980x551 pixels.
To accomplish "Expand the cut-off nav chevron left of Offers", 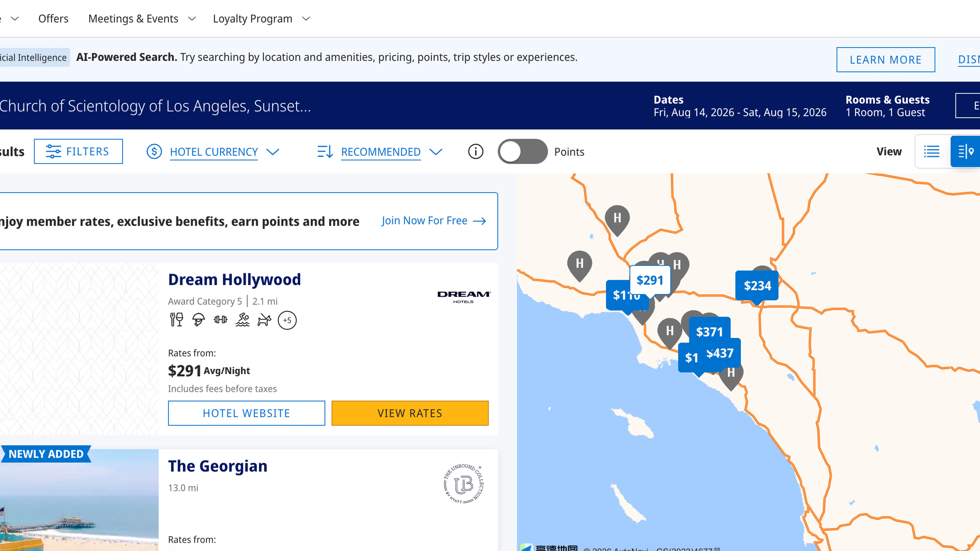I will 15,19.
